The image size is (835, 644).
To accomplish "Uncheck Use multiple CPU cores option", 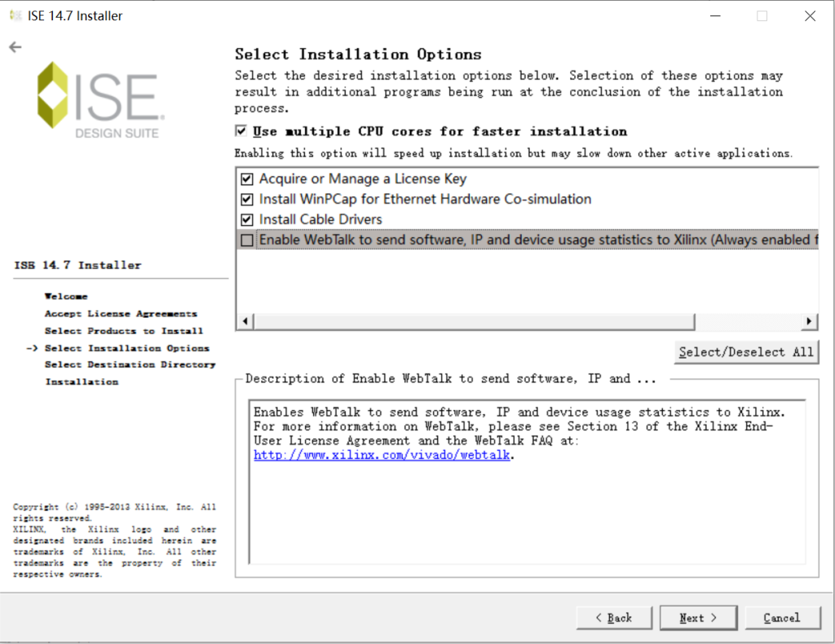I will [241, 131].
